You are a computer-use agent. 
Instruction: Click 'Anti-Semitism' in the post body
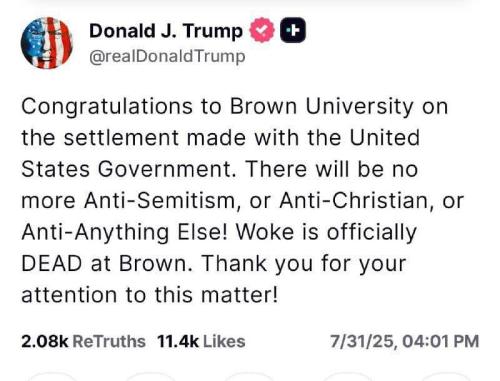click(x=162, y=201)
